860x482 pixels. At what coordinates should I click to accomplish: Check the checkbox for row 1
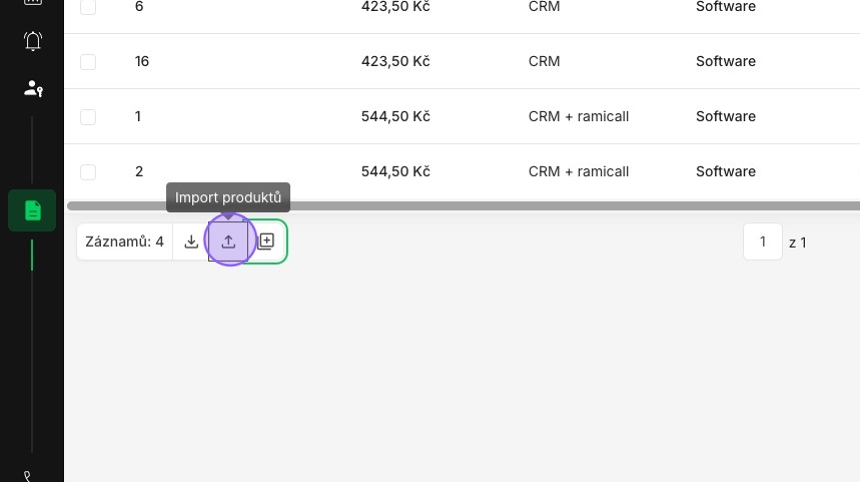click(88, 117)
